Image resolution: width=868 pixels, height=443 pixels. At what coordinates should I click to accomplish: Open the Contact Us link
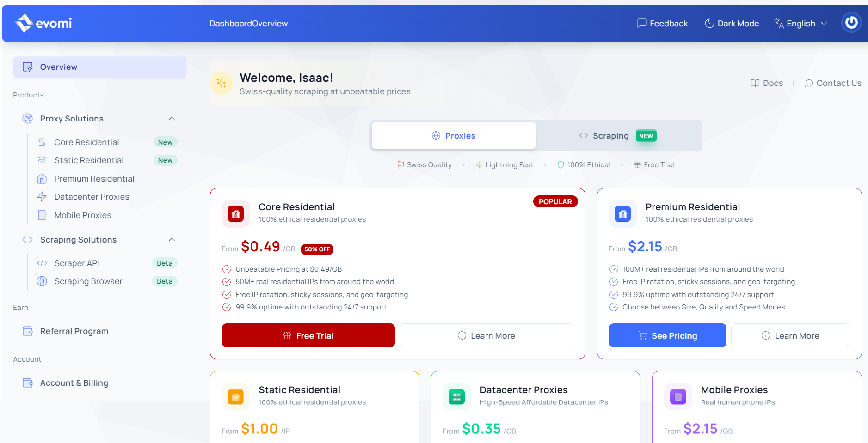pyautogui.click(x=833, y=83)
